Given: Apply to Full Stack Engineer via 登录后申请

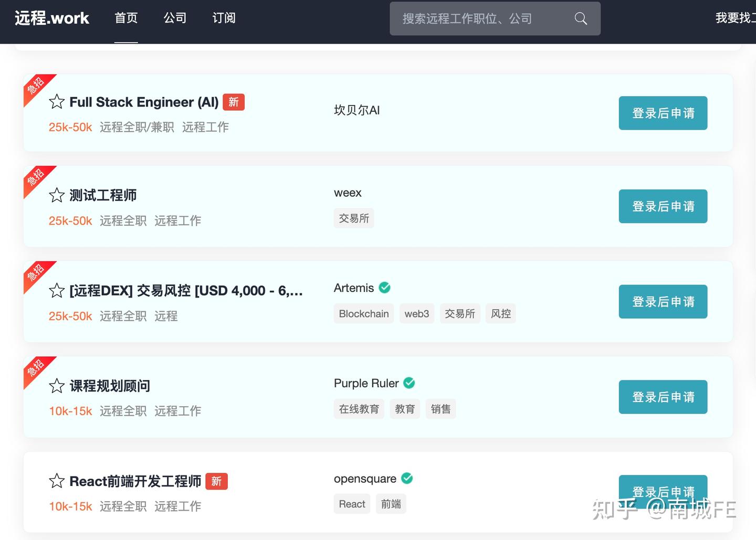Looking at the screenshot, I should pos(663,113).
